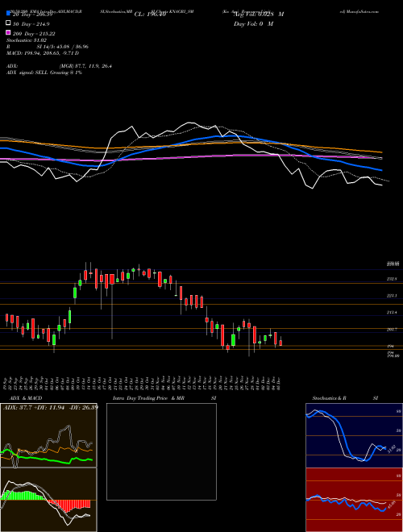
Task: Click the 'Stochastics & RSI' panel title
Action: coord(345,398)
